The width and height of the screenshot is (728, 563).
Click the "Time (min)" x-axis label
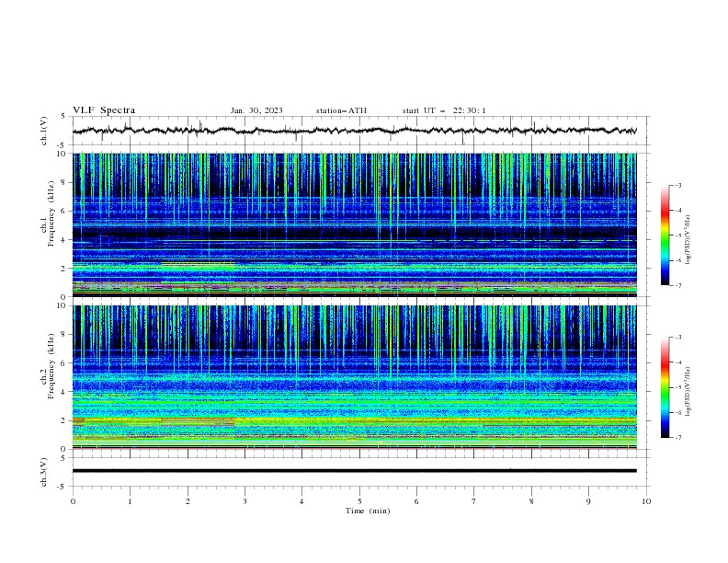[368, 511]
